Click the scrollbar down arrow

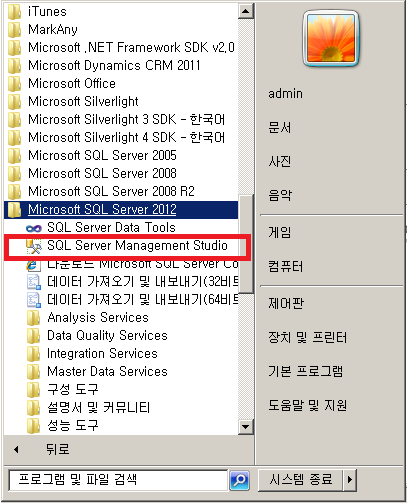pos(246,427)
